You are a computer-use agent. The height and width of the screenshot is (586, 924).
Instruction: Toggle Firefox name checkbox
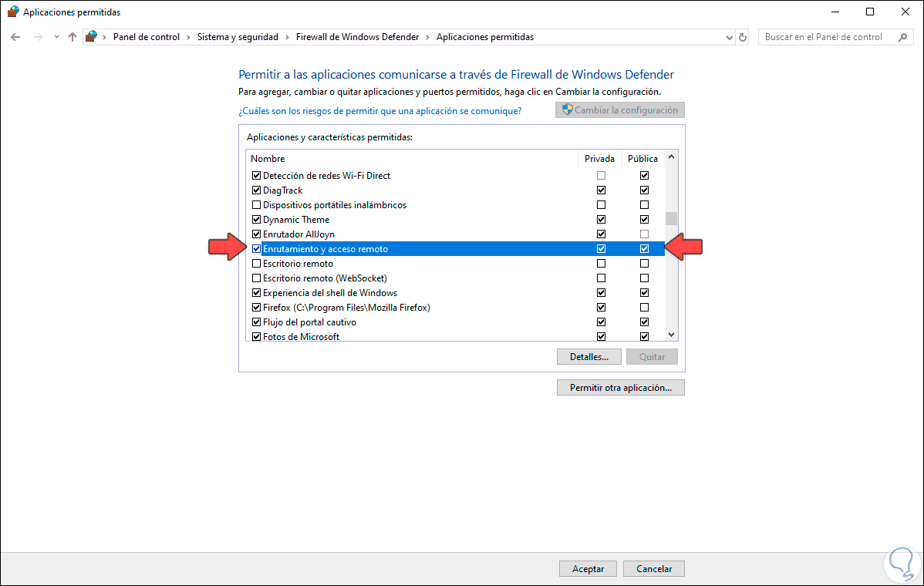[256, 308]
